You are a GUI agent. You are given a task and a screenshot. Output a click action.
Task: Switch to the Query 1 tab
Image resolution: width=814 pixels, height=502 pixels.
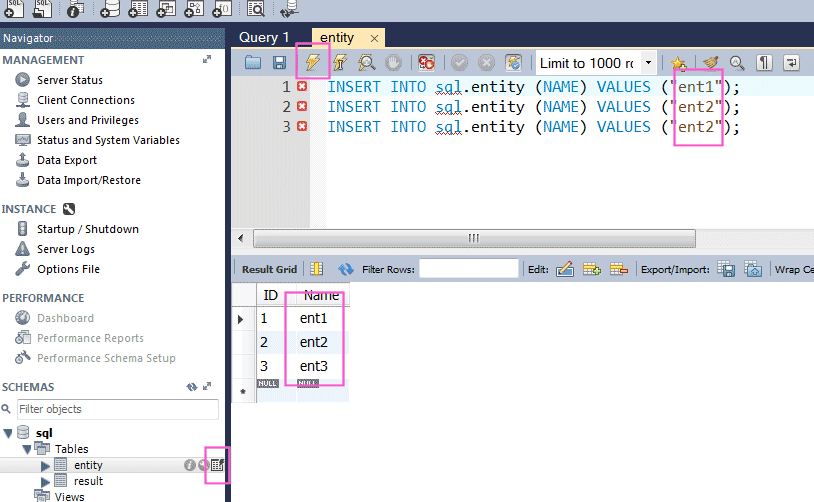coord(265,38)
